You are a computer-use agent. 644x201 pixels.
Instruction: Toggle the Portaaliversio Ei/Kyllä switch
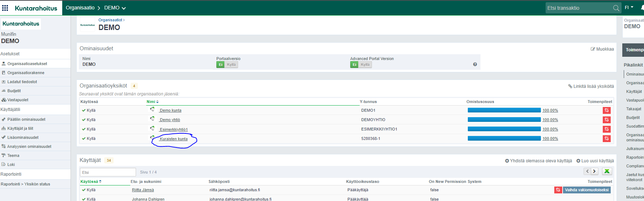click(227, 65)
